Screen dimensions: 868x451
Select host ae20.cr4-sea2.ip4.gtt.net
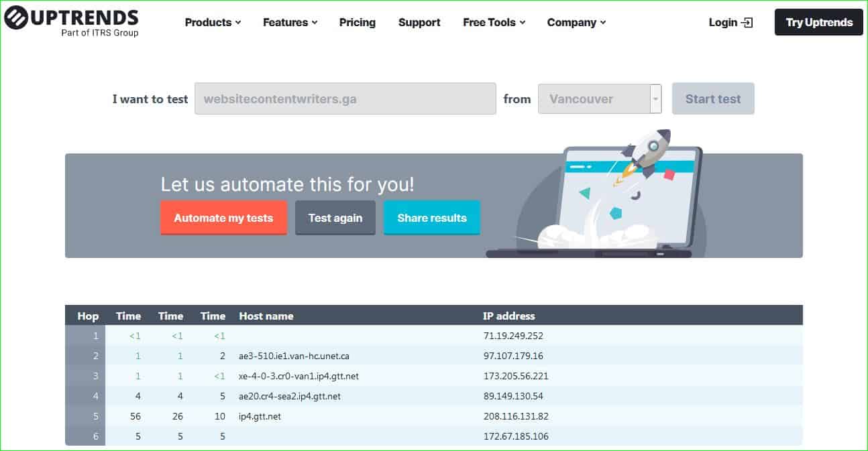point(290,396)
